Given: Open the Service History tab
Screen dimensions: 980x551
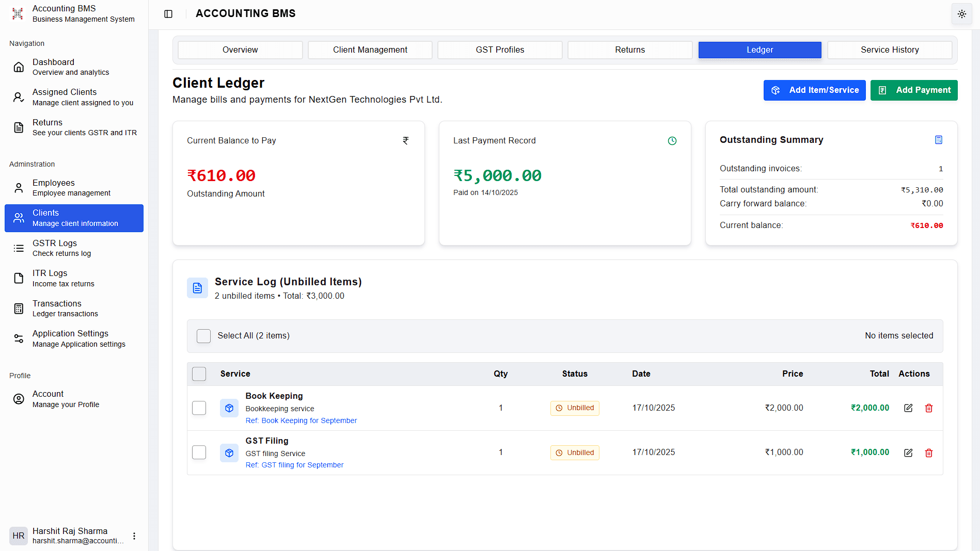Looking at the screenshot, I should coord(889,50).
